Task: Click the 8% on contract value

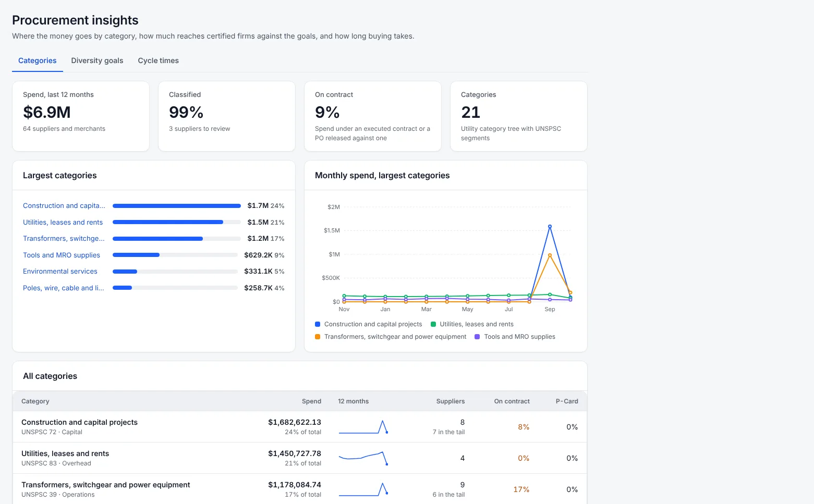Action: 524,427
